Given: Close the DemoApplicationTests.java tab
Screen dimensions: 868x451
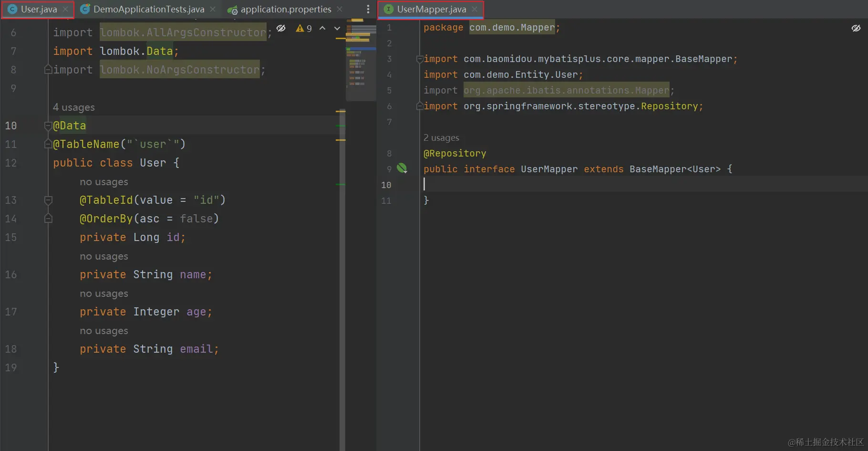Looking at the screenshot, I should tap(213, 9).
